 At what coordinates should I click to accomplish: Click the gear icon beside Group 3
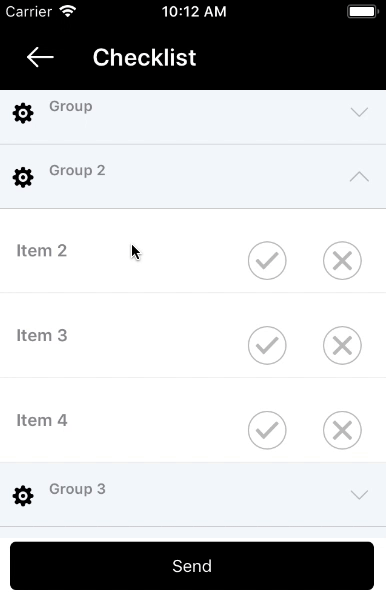(x=23, y=496)
